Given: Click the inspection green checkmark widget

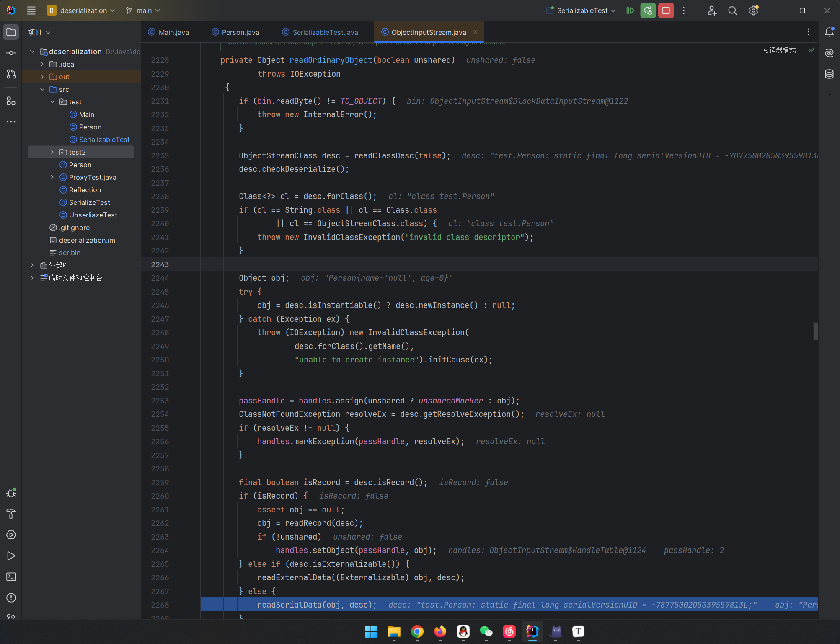Looking at the screenshot, I should tap(812, 50).
